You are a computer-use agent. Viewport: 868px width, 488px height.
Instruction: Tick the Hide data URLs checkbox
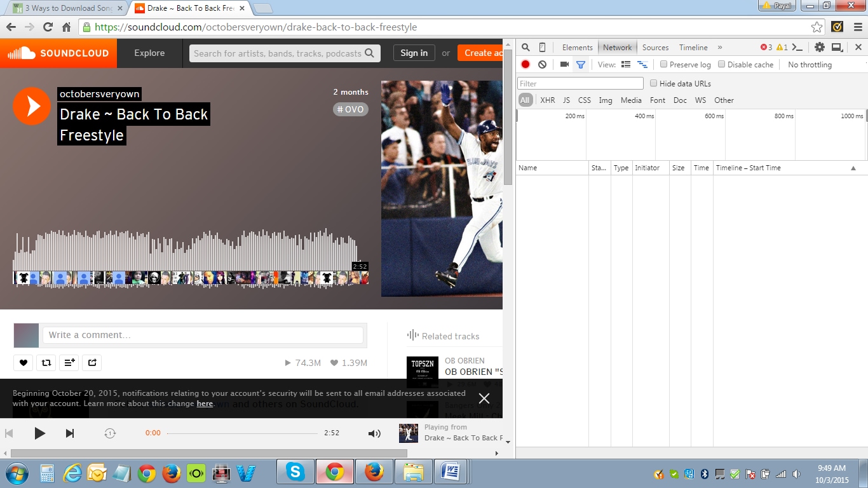pos(653,83)
